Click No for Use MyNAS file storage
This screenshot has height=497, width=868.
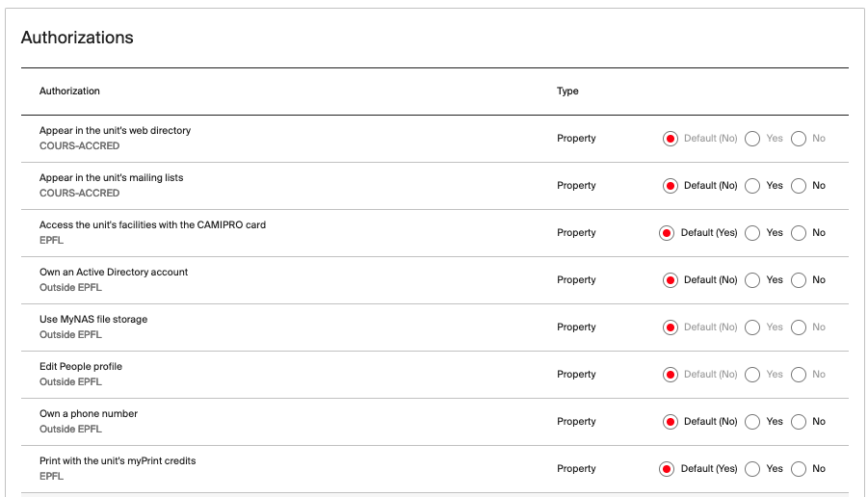pyautogui.click(x=799, y=327)
